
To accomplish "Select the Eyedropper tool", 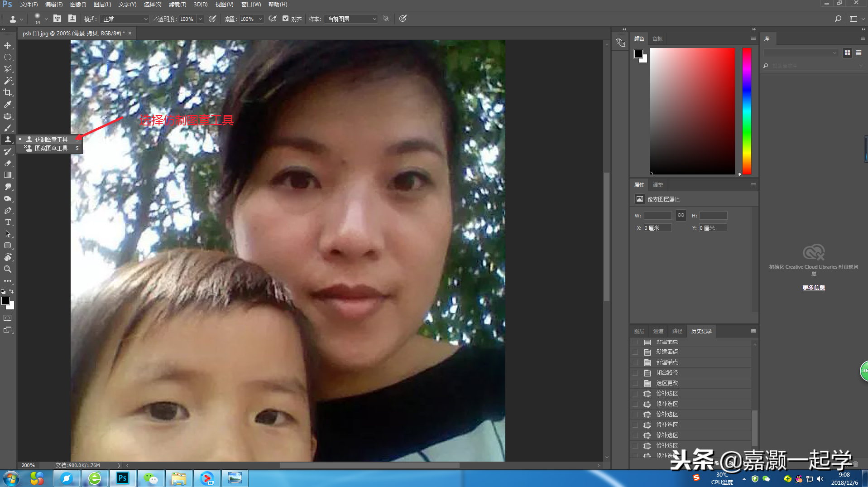I will click(x=8, y=104).
